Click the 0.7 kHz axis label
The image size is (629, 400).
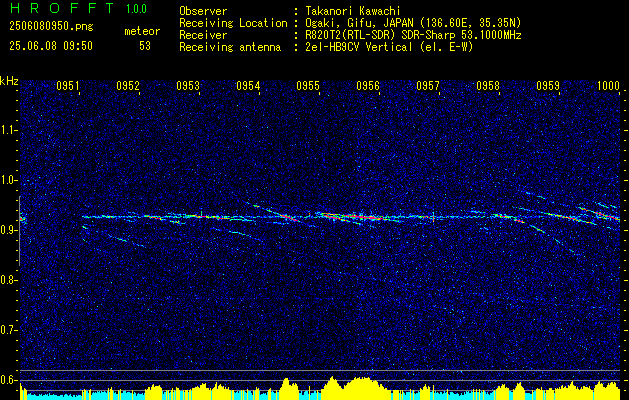pyautogui.click(x=8, y=330)
